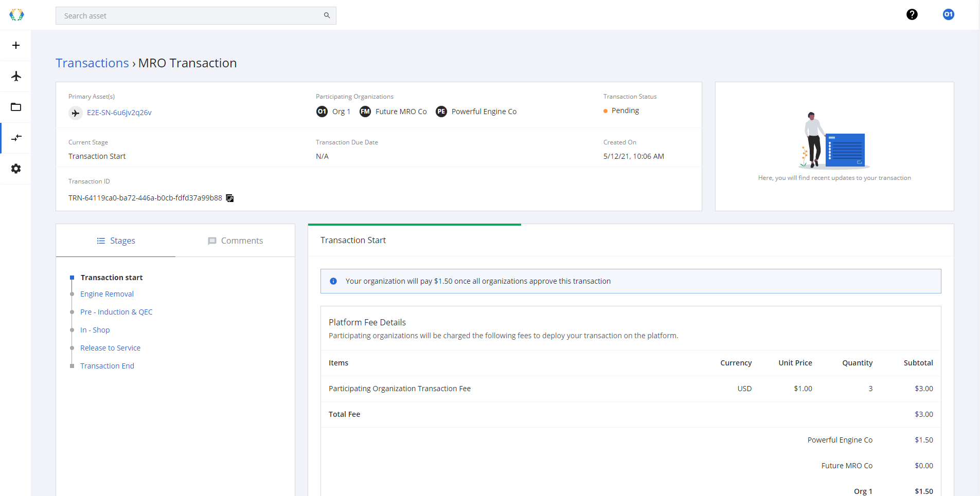Click the Total Fee row label
The width and height of the screenshot is (980, 496).
(x=344, y=414)
